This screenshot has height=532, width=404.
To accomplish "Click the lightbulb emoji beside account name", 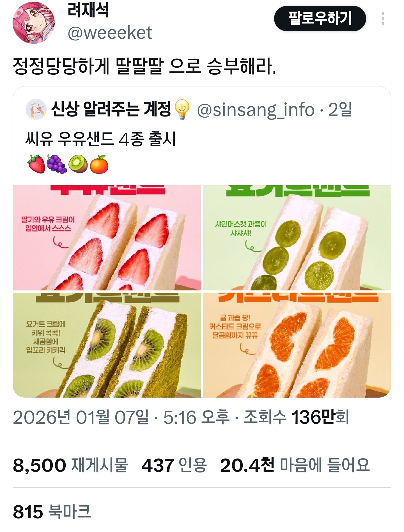I will tap(182, 110).
